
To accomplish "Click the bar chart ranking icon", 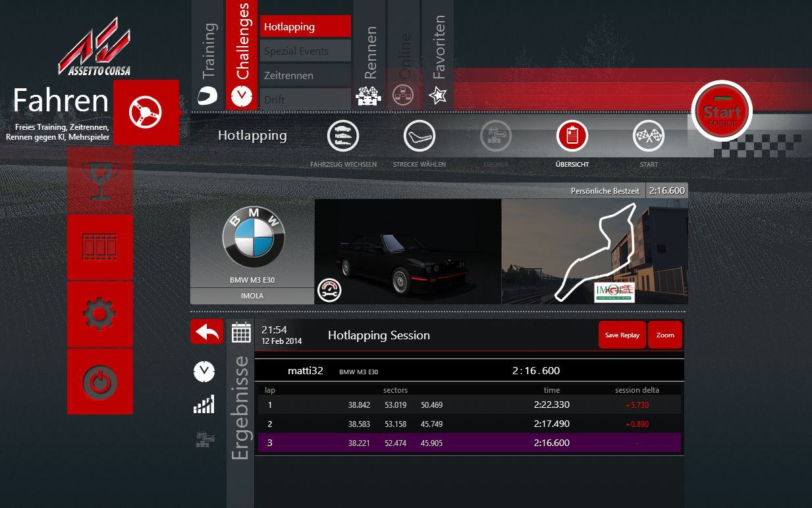I will (204, 404).
